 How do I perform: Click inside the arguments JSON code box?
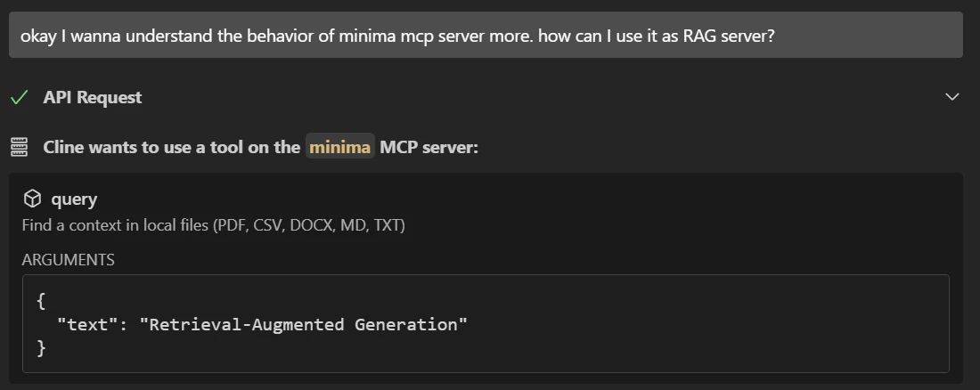tap(486, 324)
